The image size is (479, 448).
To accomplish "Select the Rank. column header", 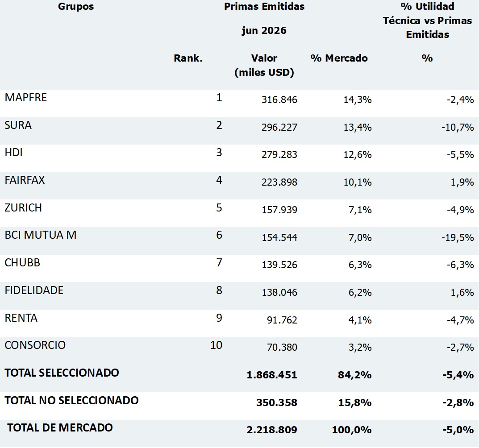I will pos(188,58).
